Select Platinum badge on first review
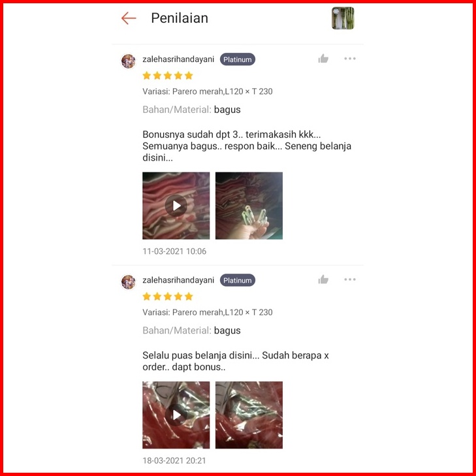This screenshot has width=476, height=476. coord(238,59)
